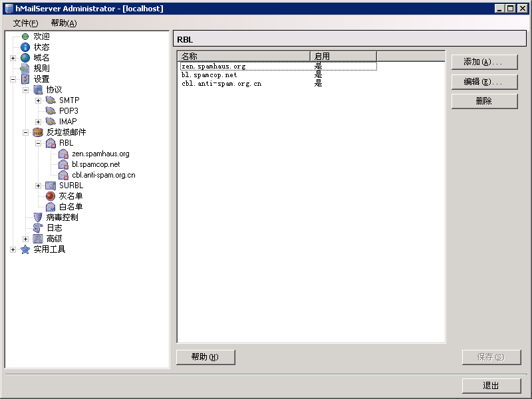Click the 日志 icon
This screenshot has width=532, height=399.
[38, 227]
